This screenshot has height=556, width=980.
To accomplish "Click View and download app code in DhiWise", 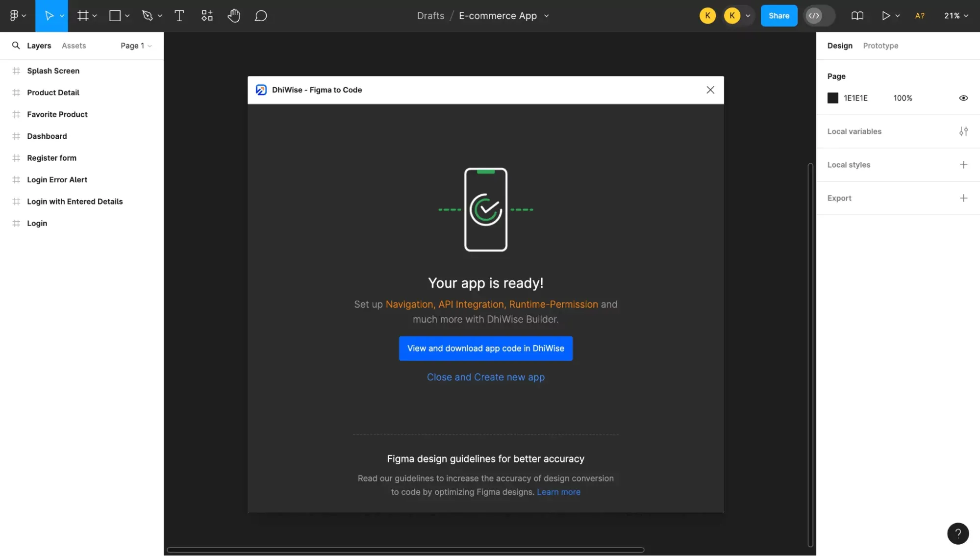I will click(x=485, y=348).
